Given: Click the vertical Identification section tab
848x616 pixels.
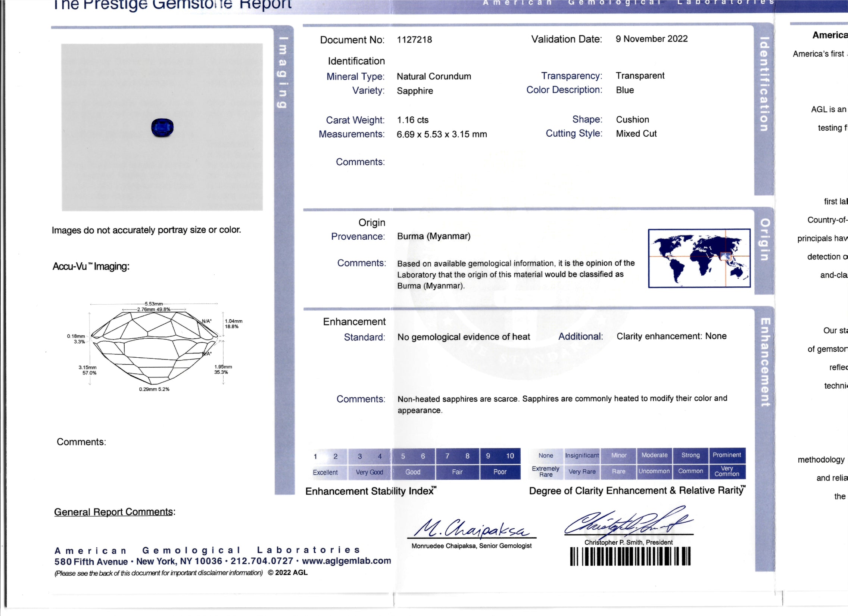Looking at the screenshot, I should tap(764, 84).
